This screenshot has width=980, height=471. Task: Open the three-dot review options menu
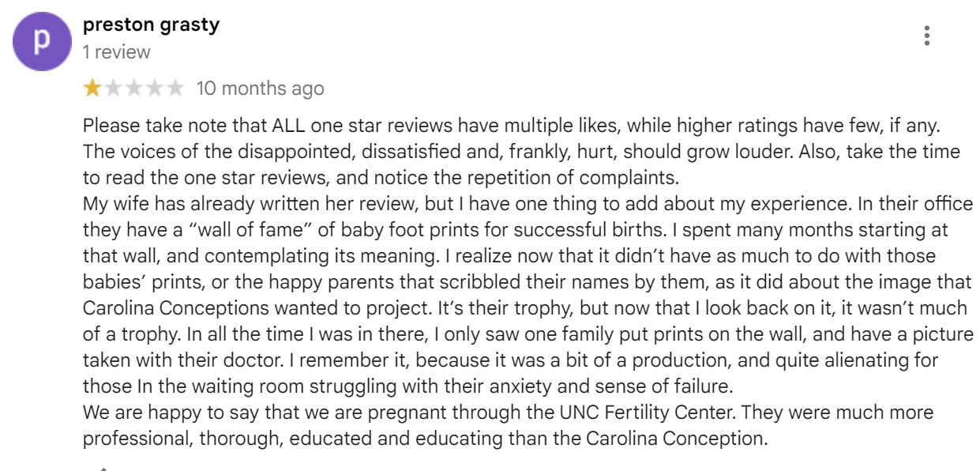click(x=926, y=36)
